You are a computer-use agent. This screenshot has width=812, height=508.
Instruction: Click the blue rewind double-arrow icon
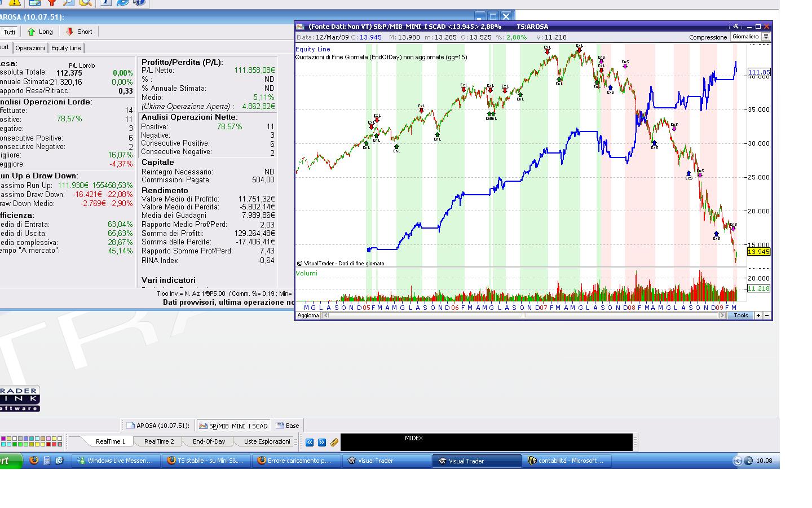coord(310,442)
